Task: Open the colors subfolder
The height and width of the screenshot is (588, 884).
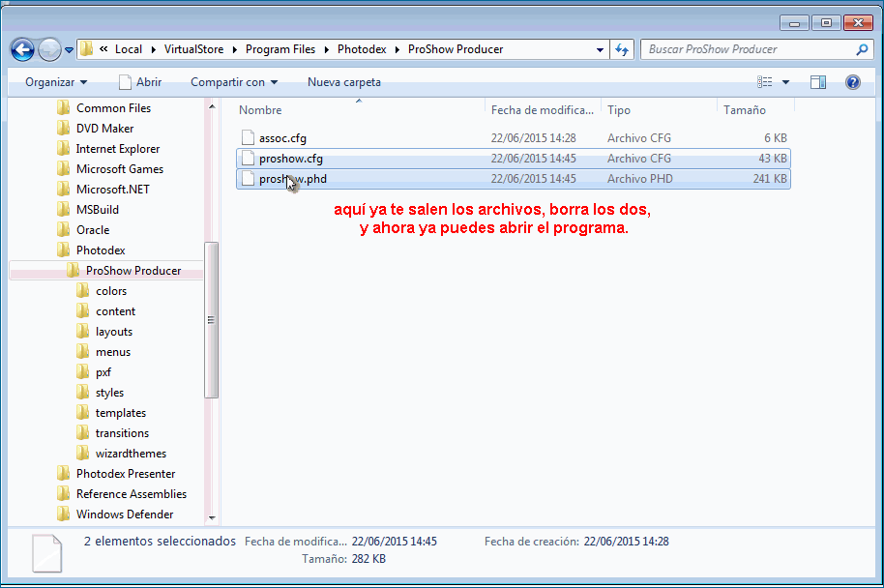Action: click(x=111, y=290)
